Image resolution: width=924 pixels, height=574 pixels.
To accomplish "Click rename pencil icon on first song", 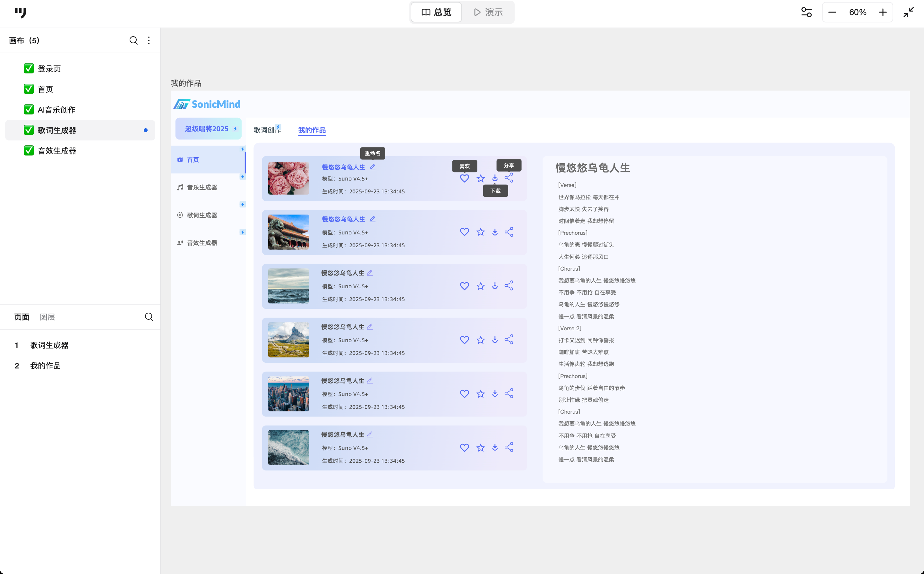I will coord(372,167).
